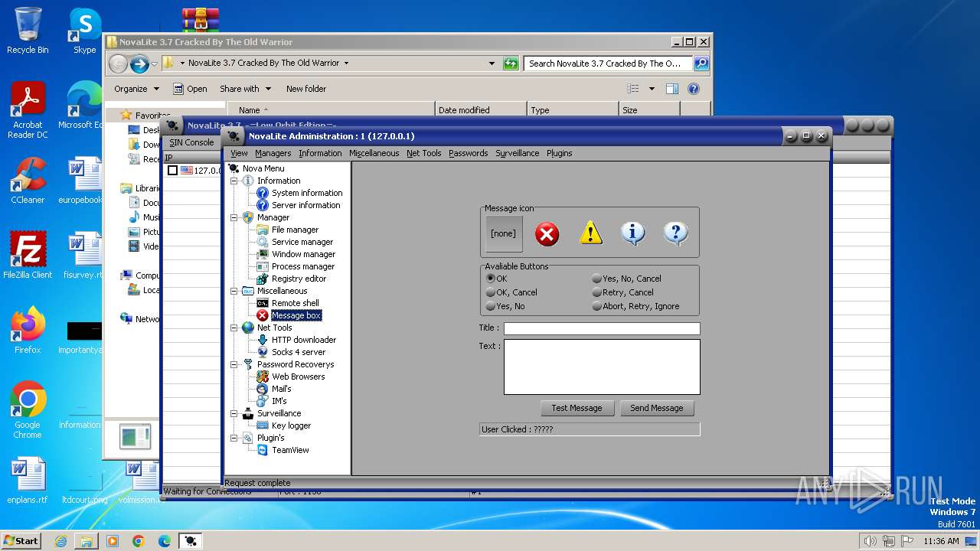The image size is (980, 551).
Task: Select the question mark message icon
Action: coord(675,233)
